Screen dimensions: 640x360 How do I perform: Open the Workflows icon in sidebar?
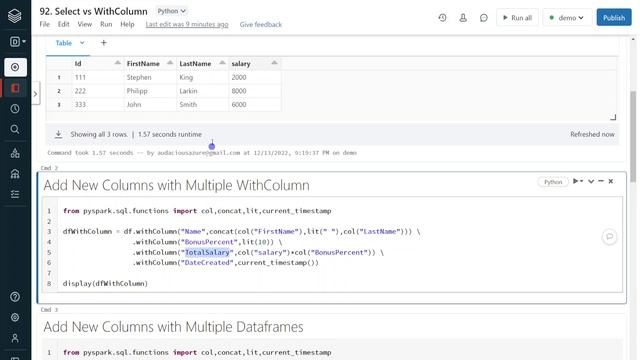(15, 194)
